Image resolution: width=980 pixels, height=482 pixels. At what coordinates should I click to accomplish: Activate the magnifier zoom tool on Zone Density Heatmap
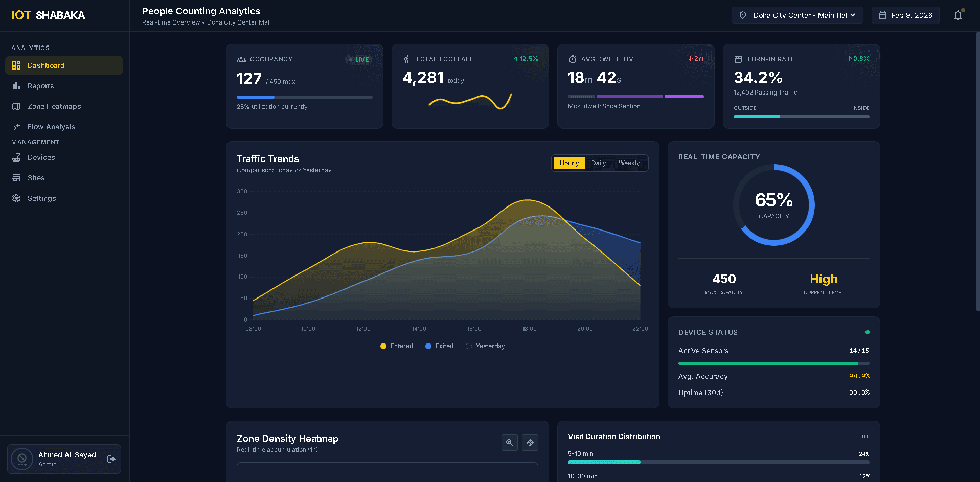coord(509,443)
